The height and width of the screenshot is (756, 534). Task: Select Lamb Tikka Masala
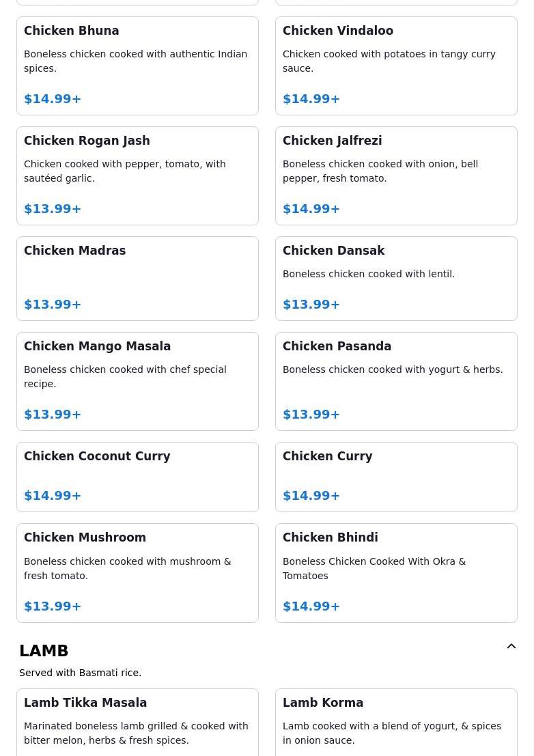coord(137,722)
